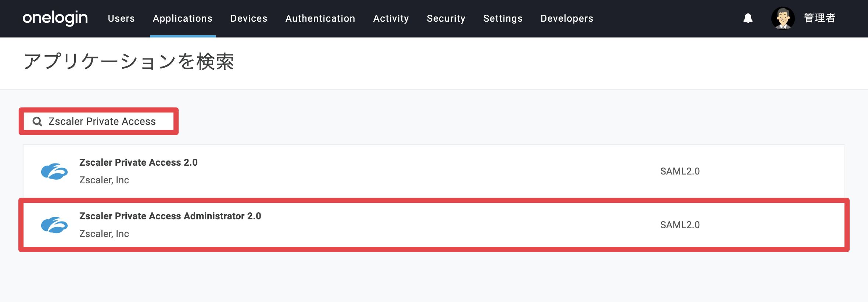Viewport: 868px width, 302px height.
Task: Open the Security menu
Action: click(446, 18)
